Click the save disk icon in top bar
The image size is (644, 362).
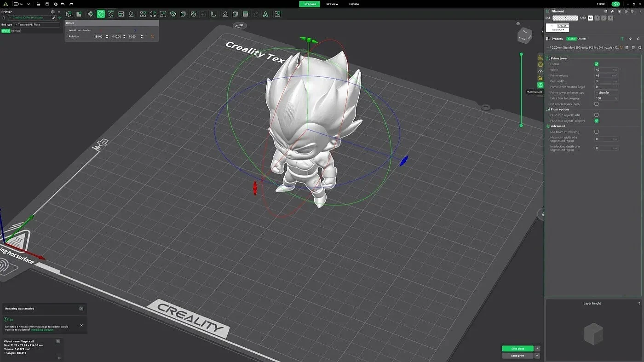click(47, 4)
